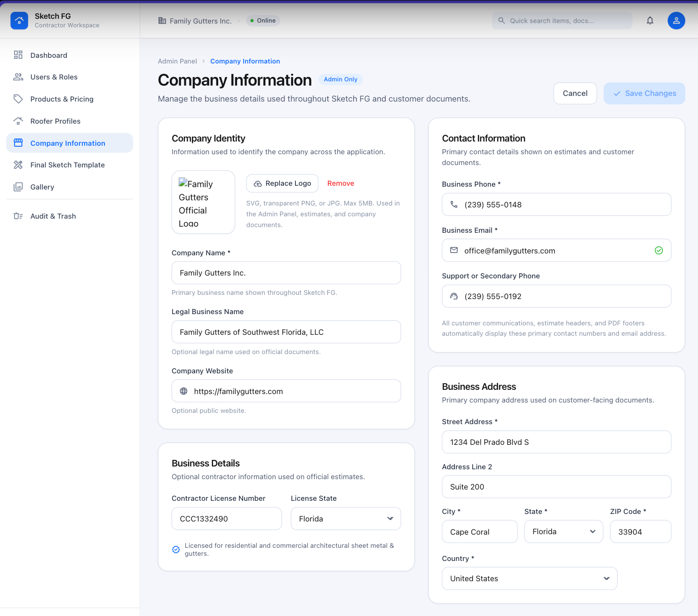Click the Company Website field
This screenshot has height=616, width=698.
(286, 391)
